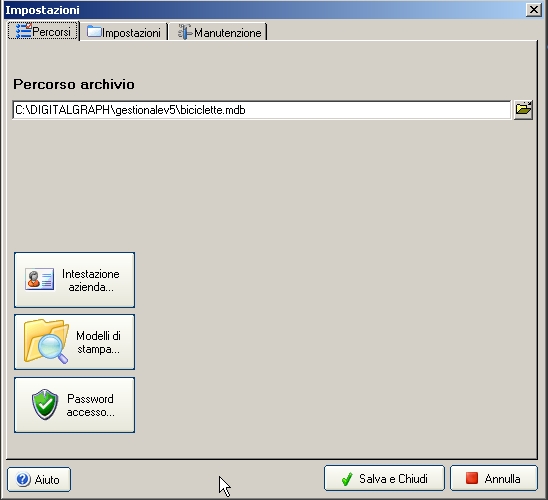The height and width of the screenshot is (500, 548).
Task: Click into the Percorso archivio path field
Action: (x=261, y=110)
